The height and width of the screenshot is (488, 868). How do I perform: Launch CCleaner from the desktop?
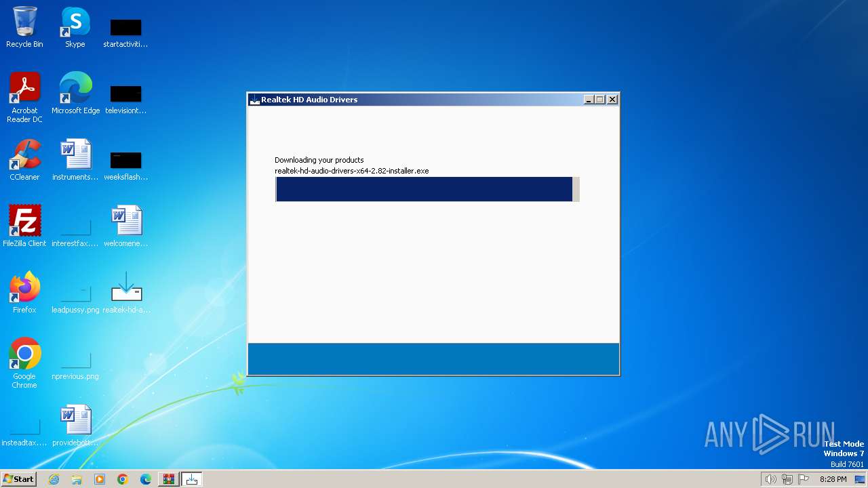25,160
